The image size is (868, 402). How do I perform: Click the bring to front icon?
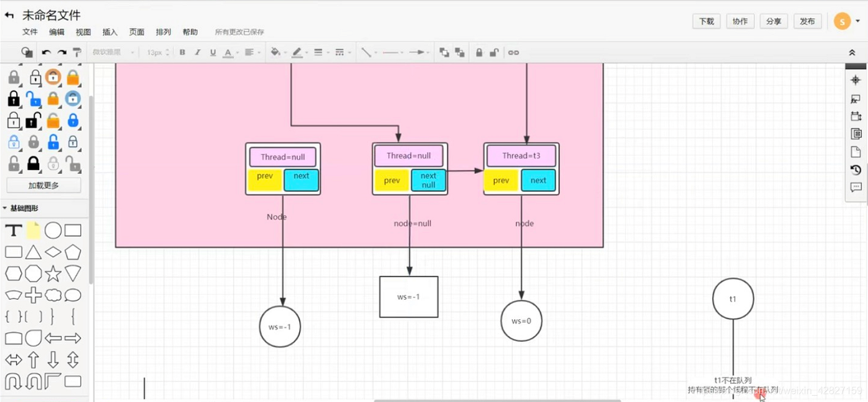[x=444, y=52]
